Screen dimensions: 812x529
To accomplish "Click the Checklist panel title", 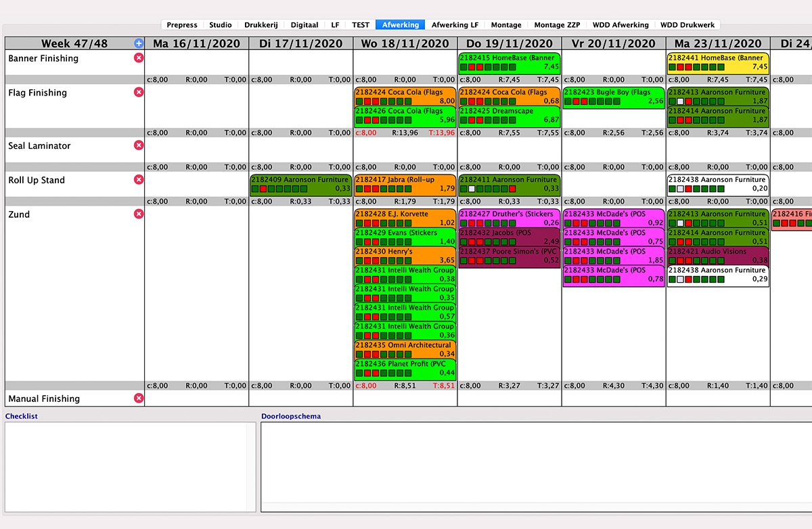I will 21,416.
